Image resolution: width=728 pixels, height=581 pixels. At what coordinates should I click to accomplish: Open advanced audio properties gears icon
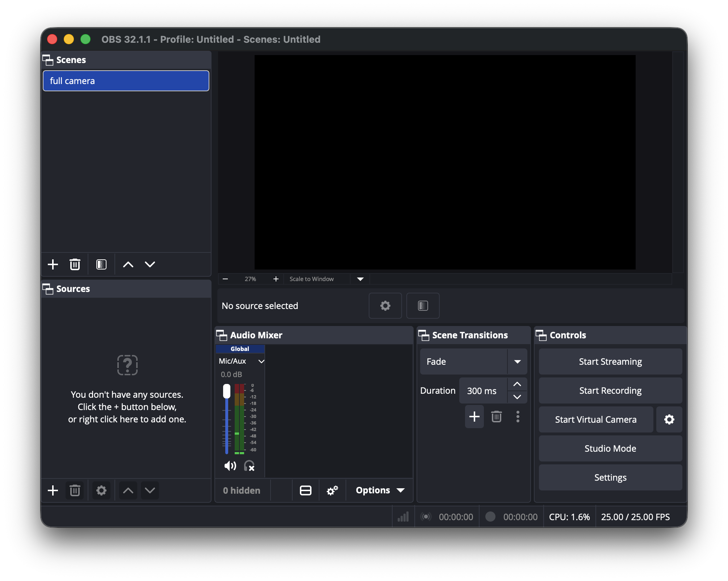(332, 490)
